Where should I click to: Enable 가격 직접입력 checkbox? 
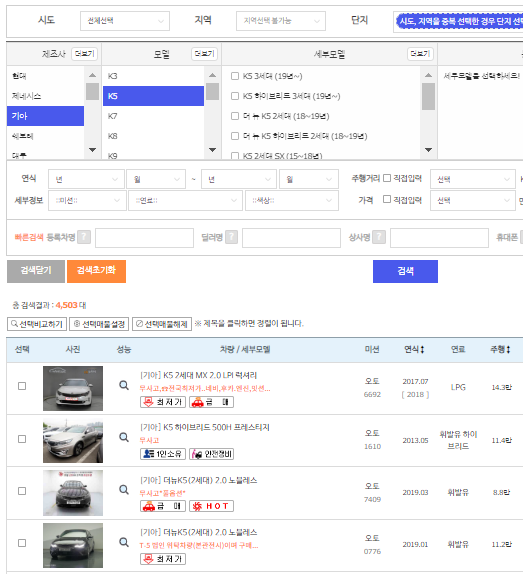click(x=387, y=199)
